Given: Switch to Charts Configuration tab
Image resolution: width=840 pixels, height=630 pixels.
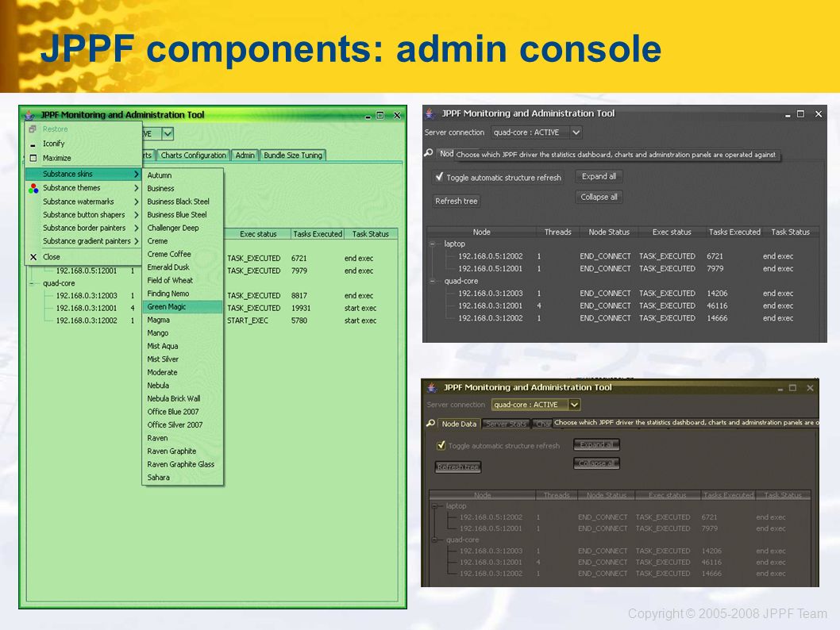Looking at the screenshot, I should 194,156.
